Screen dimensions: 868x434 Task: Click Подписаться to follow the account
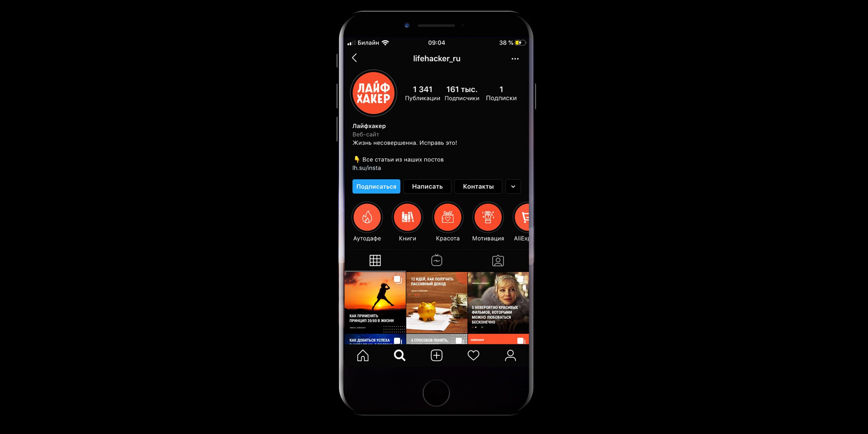[376, 186]
